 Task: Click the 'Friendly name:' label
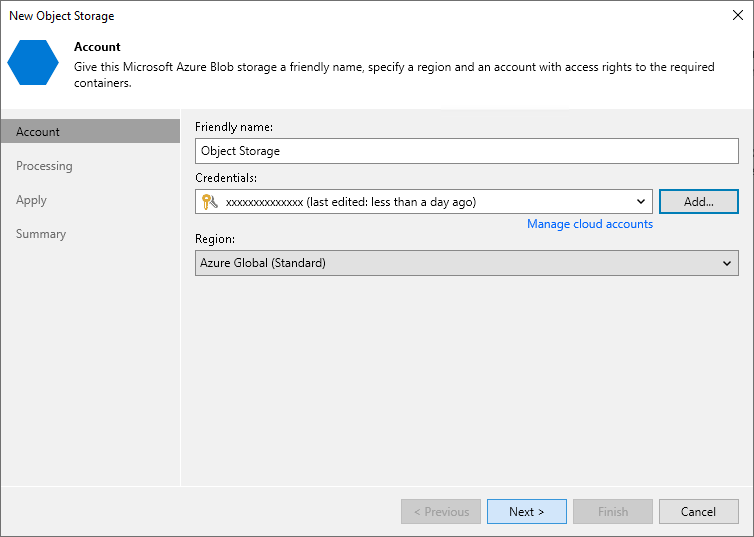pos(234,127)
